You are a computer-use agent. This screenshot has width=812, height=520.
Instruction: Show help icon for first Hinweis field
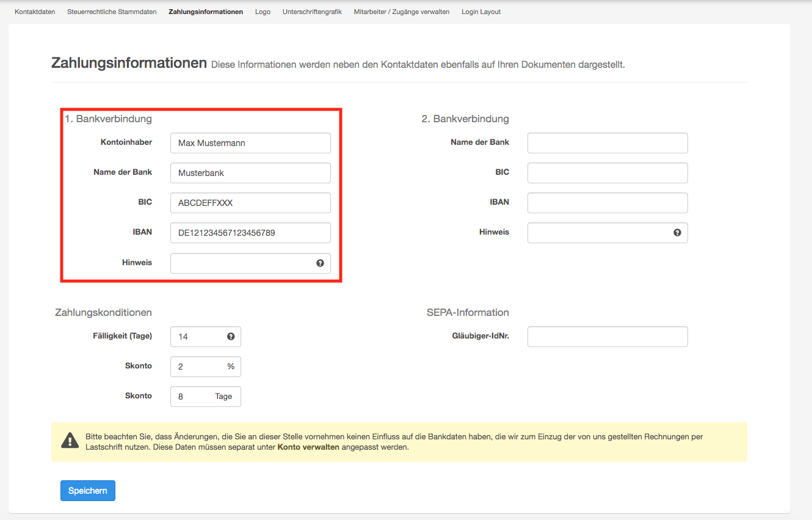(320, 263)
